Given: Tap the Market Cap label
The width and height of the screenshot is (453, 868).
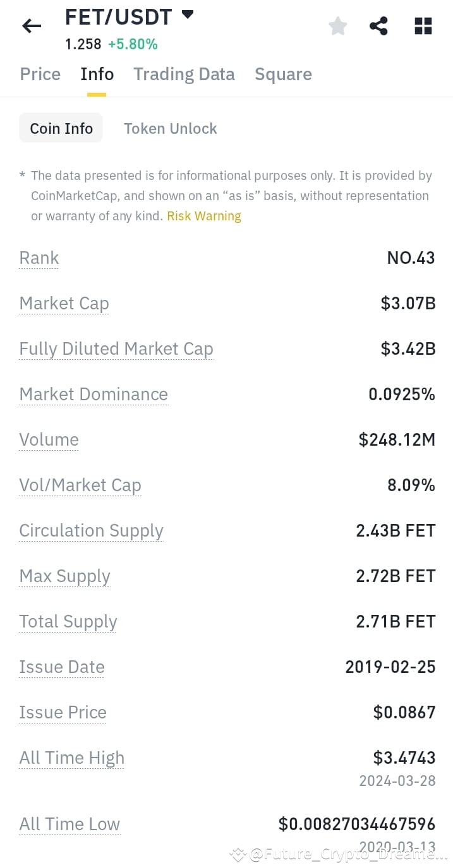Looking at the screenshot, I should coord(64,304).
